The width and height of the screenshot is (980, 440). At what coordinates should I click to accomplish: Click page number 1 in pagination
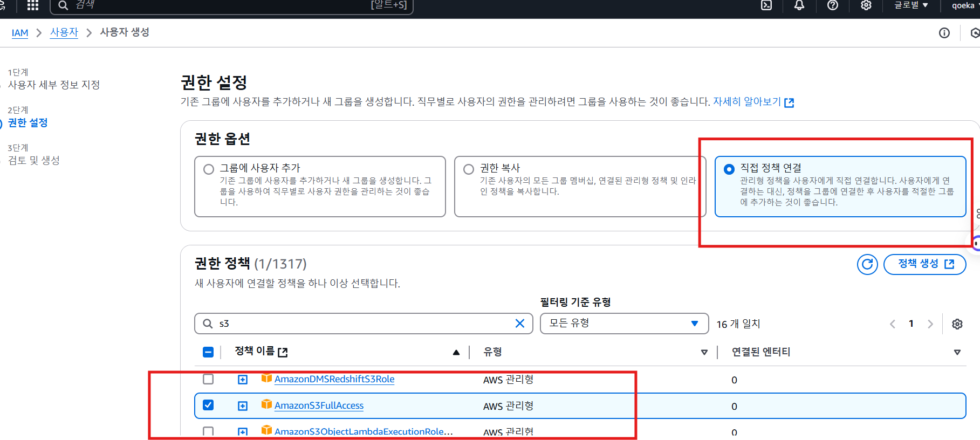click(911, 324)
